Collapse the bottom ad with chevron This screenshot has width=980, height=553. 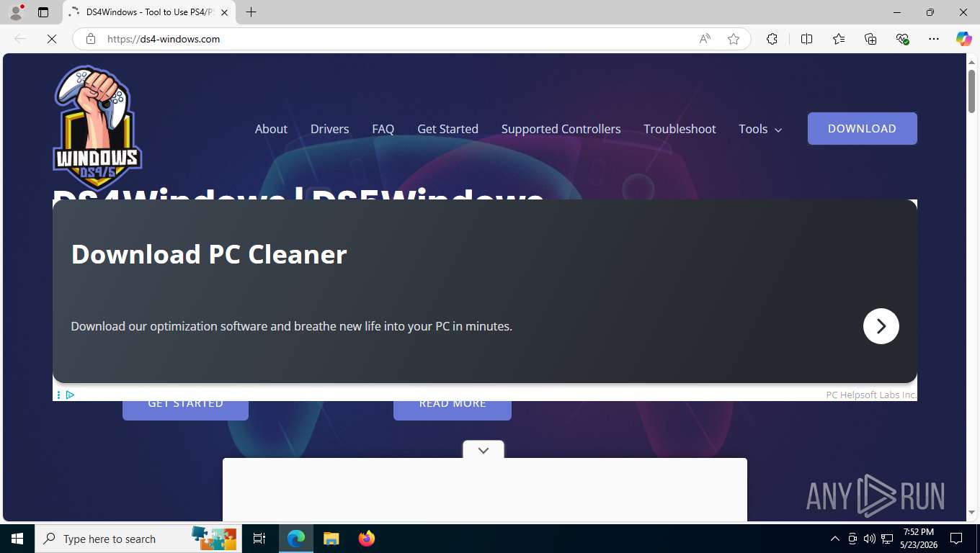(484, 450)
